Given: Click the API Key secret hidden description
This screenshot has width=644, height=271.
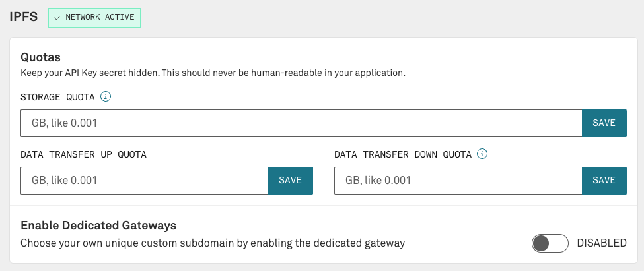Looking at the screenshot, I should [x=213, y=73].
